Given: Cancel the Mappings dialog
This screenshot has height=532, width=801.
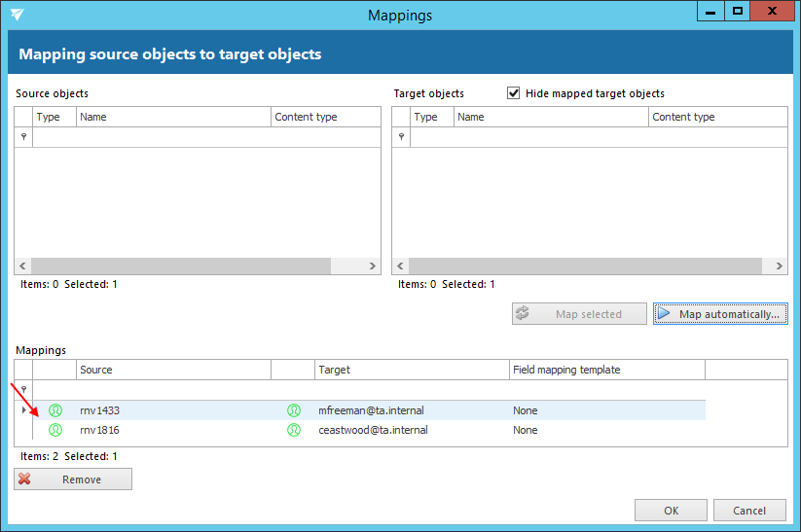Looking at the screenshot, I should click(748, 511).
